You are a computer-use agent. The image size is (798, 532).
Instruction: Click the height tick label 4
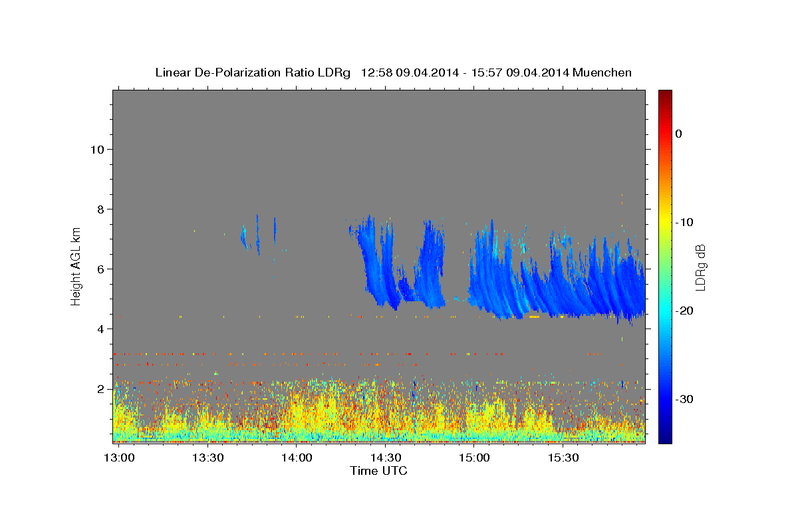point(100,329)
